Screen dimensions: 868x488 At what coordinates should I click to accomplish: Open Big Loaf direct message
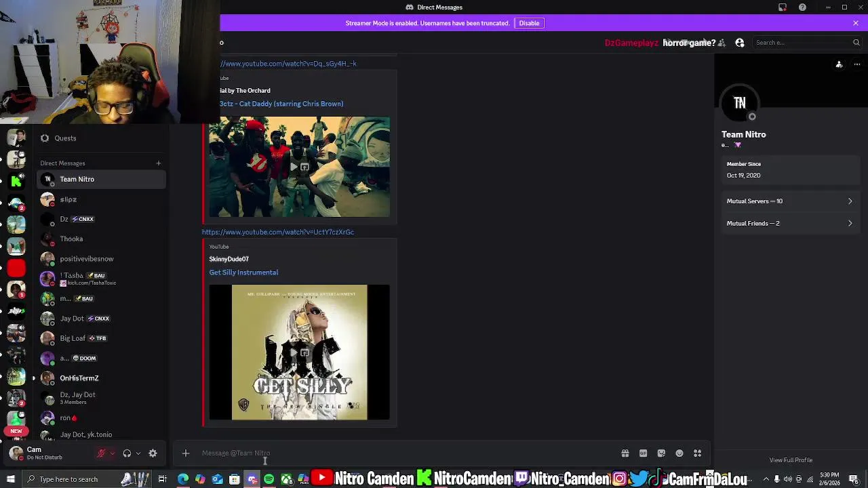[x=102, y=338]
